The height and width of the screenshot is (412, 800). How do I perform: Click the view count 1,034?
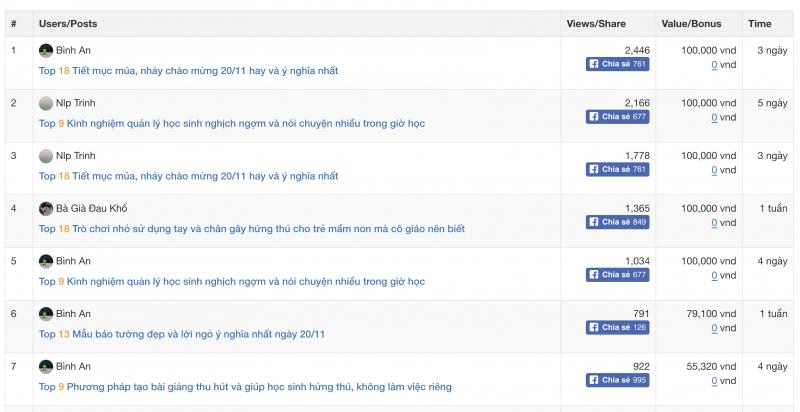pyautogui.click(x=637, y=261)
